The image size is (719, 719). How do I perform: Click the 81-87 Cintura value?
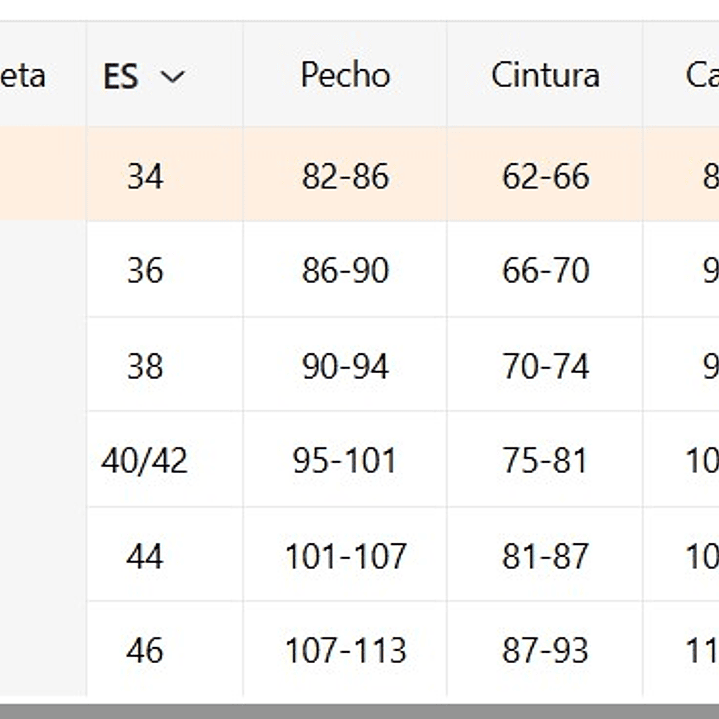(545, 556)
